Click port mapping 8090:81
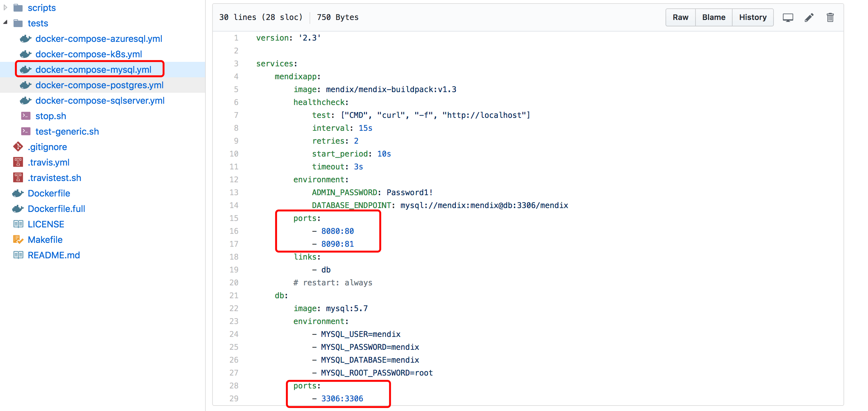 (337, 244)
